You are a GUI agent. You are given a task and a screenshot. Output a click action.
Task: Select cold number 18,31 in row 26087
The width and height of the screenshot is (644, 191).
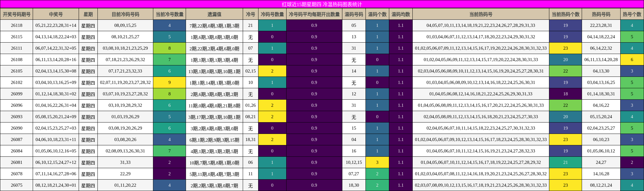click(250, 139)
